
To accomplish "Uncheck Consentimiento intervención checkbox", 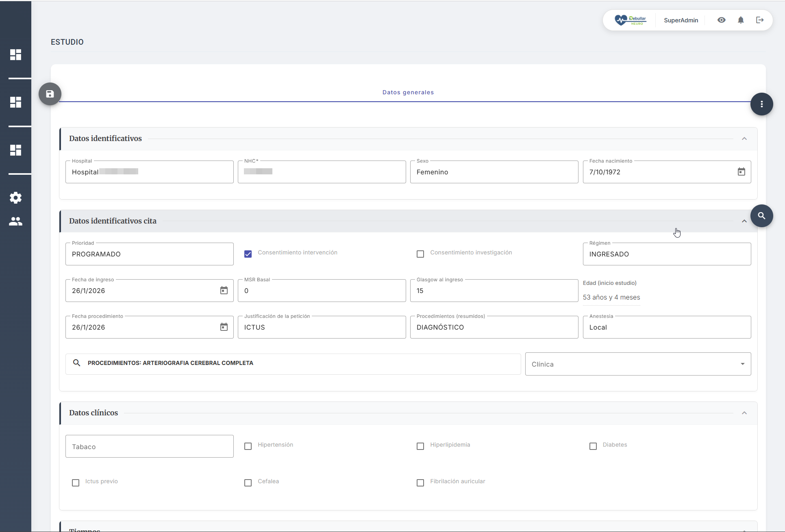I will (x=248, y=254).
